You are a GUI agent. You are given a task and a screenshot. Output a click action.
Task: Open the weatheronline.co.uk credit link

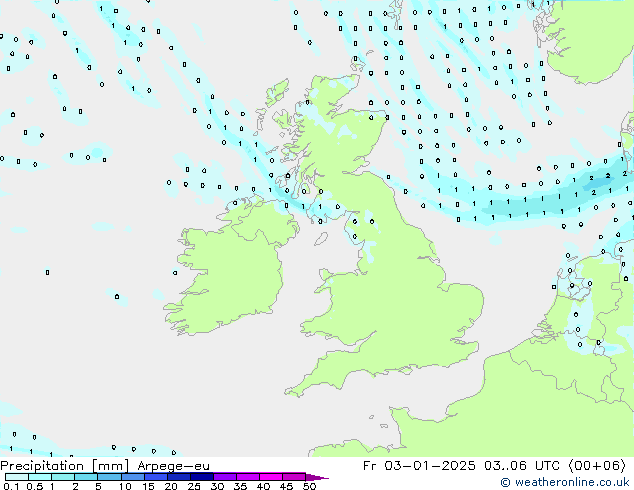(x=565, y=482)
